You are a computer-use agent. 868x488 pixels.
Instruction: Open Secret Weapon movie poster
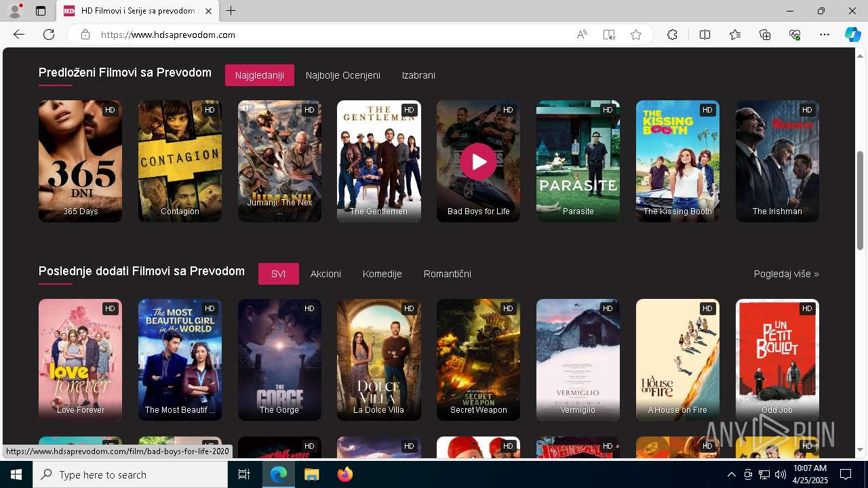478,360
